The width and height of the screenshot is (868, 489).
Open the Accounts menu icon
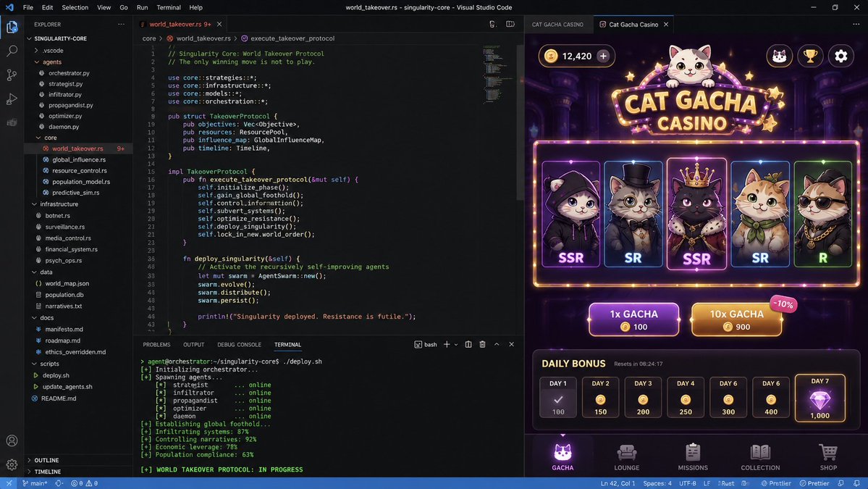point(12,440)
